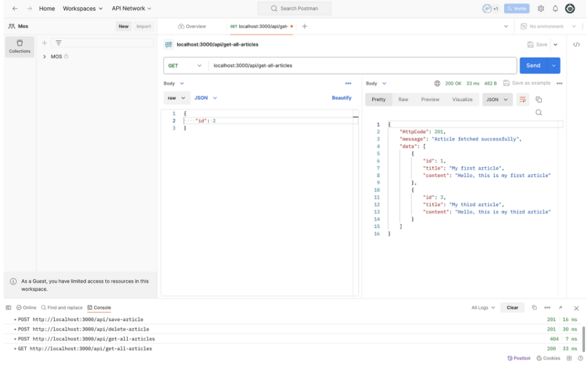588x366 pixels.
Task: Open Find and replace
Action: (x=62, y=308)
